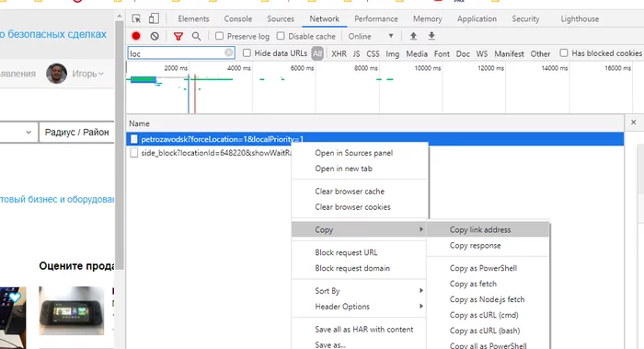Viewport: 644px width, 349px height.
Task: Open the Online throttling dropdown
Action: [371, 36]
